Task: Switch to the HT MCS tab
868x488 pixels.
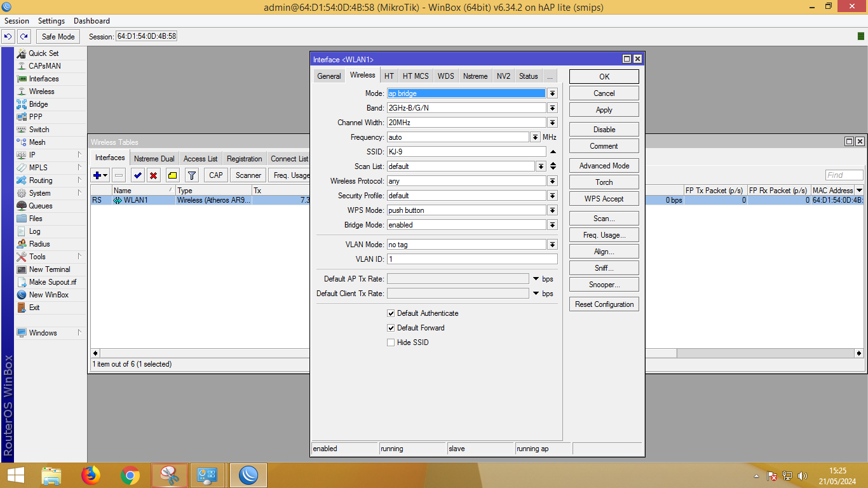Action: pyautogui.click(x=416, y=76)
